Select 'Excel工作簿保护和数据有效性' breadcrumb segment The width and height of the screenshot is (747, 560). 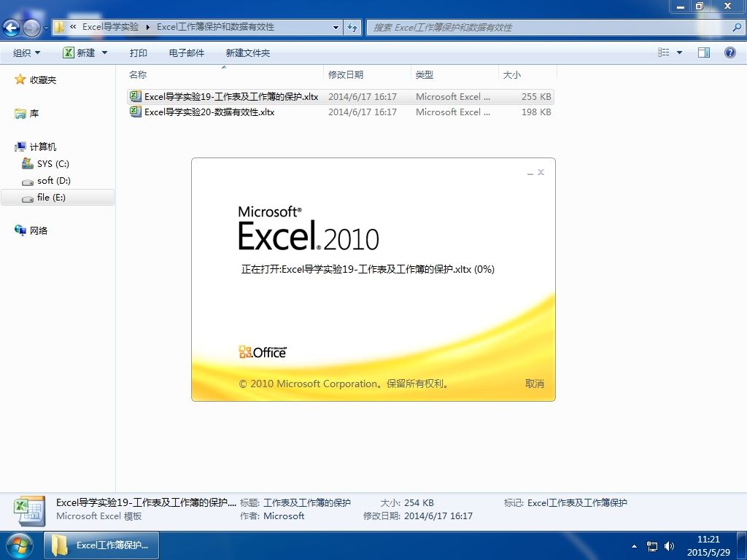(215, 27)
